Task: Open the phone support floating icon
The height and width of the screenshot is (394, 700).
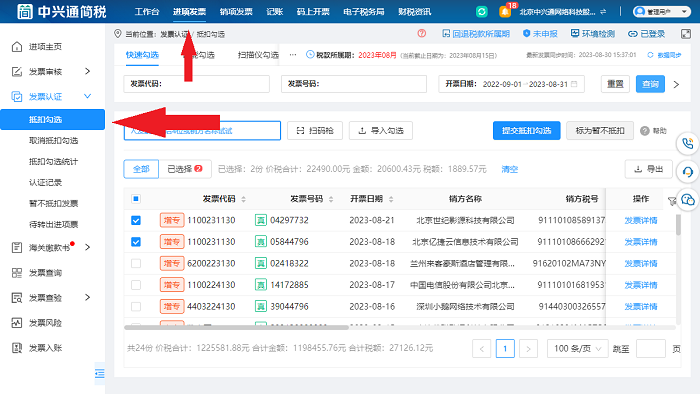Action: (688, 144)
